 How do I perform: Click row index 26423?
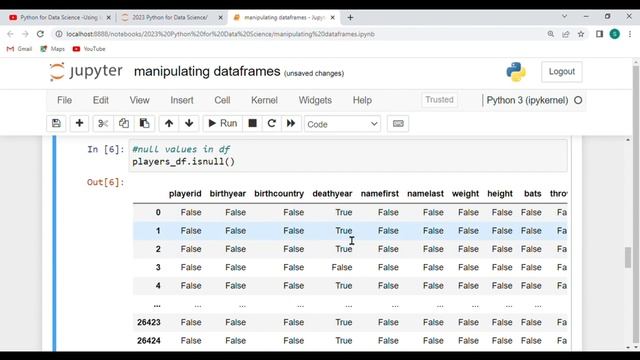tap(149, 322)
